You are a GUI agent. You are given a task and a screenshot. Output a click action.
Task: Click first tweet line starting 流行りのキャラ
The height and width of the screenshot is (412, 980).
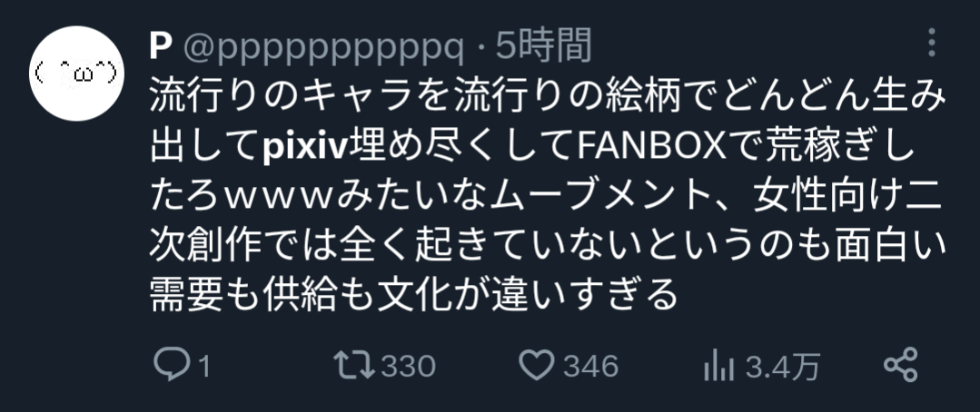point(547,99)
